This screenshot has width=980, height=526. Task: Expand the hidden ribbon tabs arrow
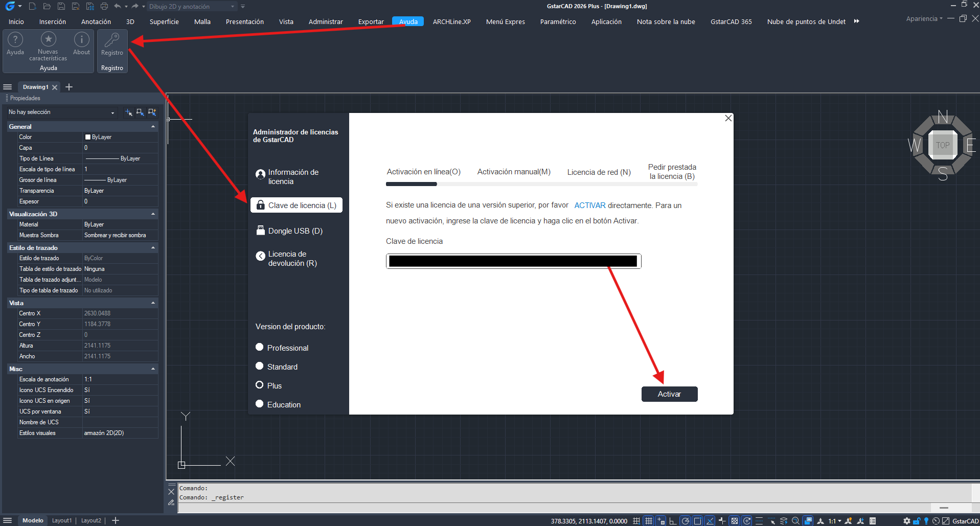pyautogui.click(x=857, y=21)
